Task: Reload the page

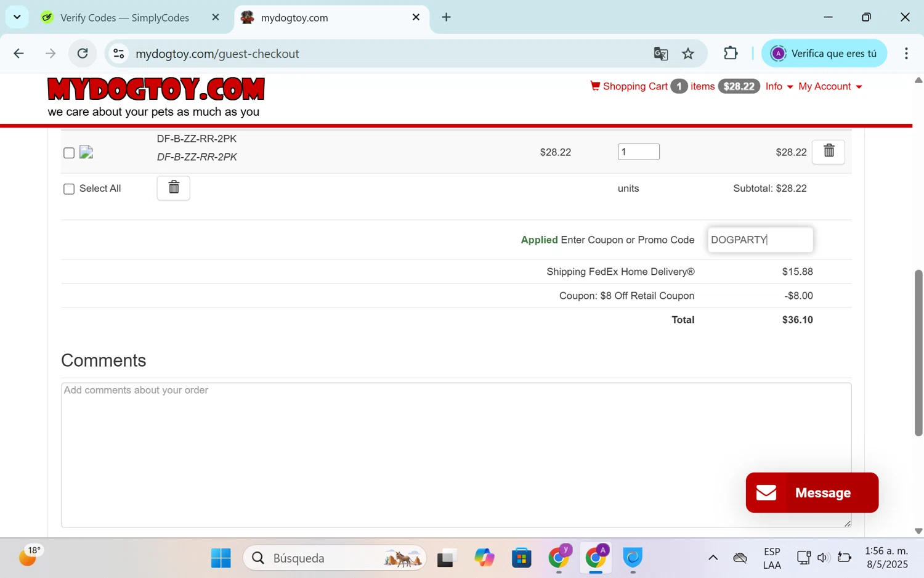Action: pos(83,54)
